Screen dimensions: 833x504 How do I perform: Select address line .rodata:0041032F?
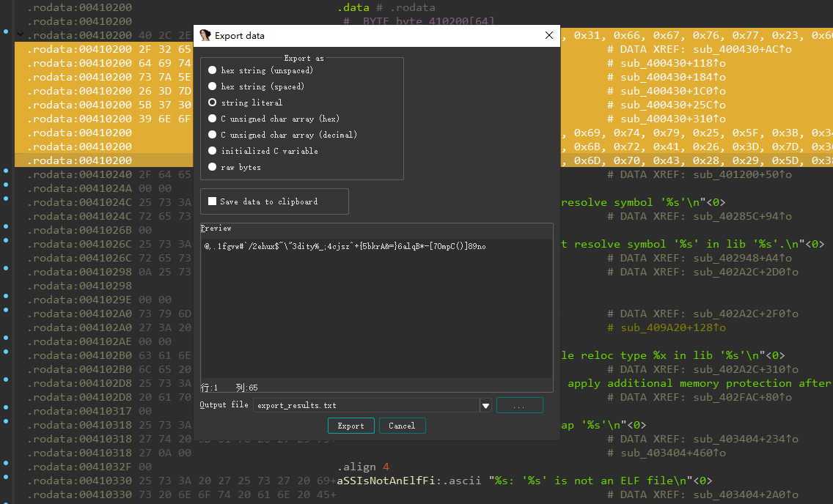80,467
